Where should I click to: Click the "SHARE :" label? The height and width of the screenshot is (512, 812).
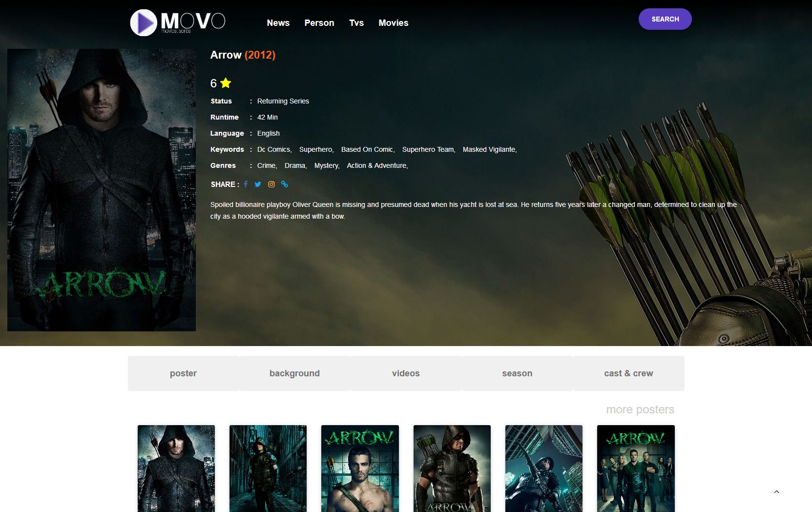(225, 184)
